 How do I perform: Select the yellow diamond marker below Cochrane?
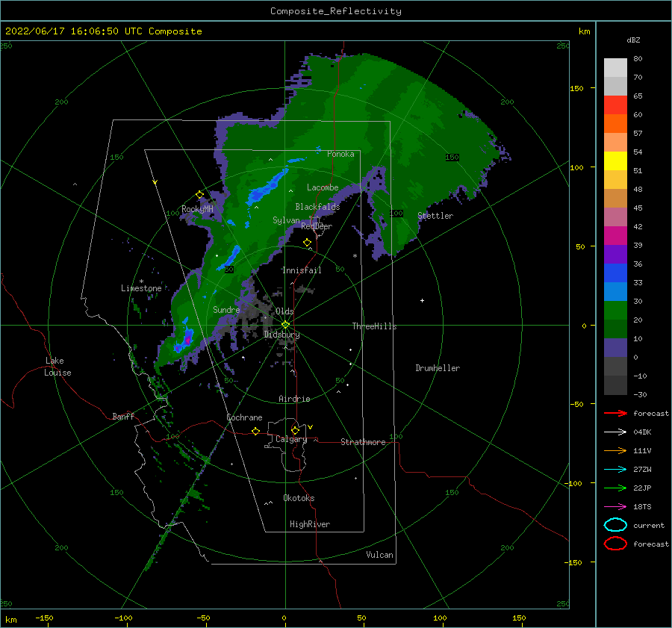[x=255, y=431]
